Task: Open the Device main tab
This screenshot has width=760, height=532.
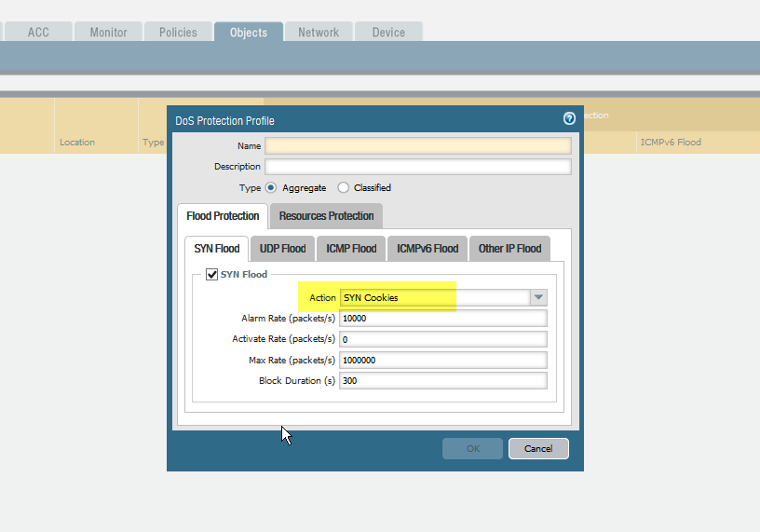Action: click(388, 33)
